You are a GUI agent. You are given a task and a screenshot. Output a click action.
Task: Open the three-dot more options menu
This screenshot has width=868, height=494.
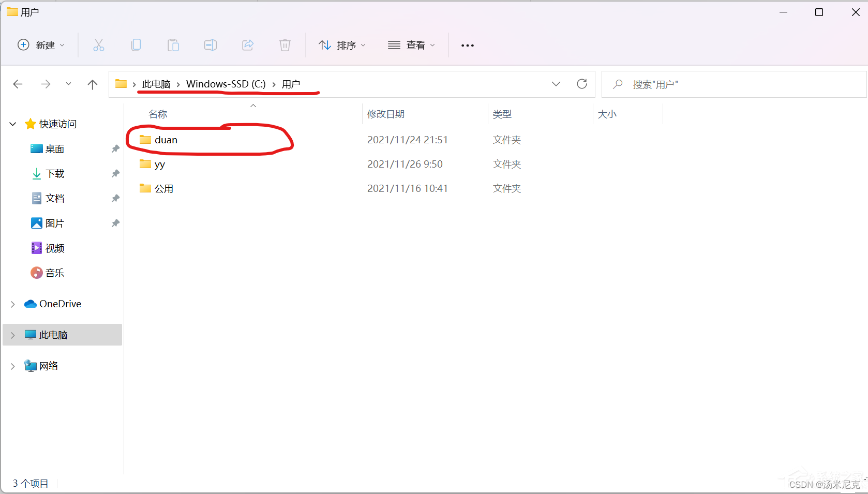[468, 46]
